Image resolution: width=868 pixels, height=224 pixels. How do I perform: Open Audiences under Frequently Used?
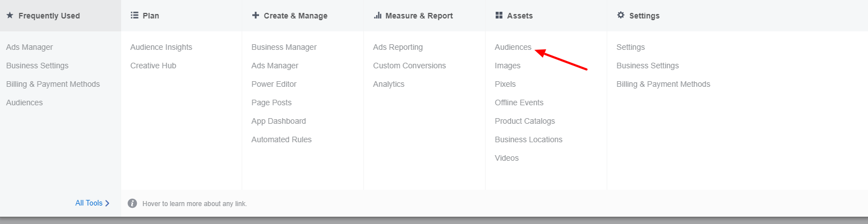coord(25,103)
